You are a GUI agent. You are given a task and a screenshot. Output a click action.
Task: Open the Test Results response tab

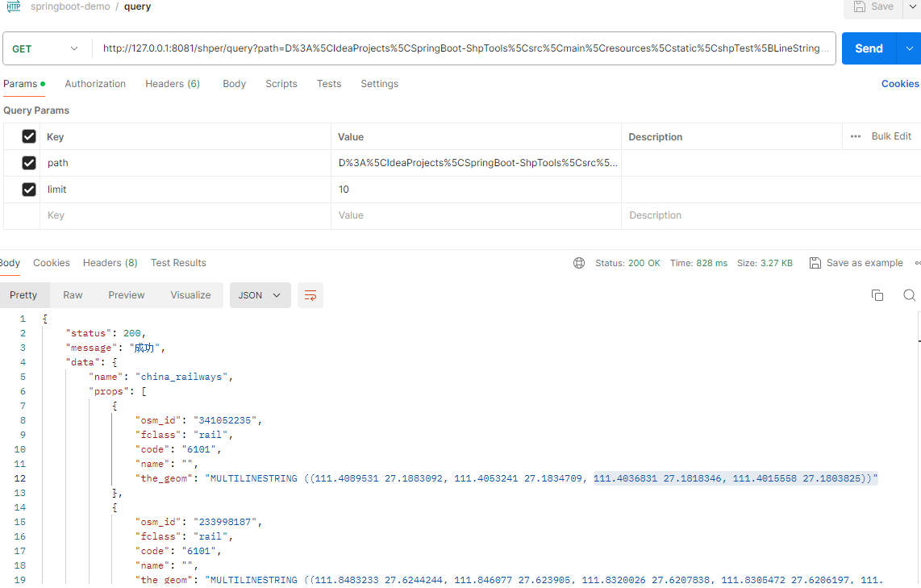click(x=178, y=262)
